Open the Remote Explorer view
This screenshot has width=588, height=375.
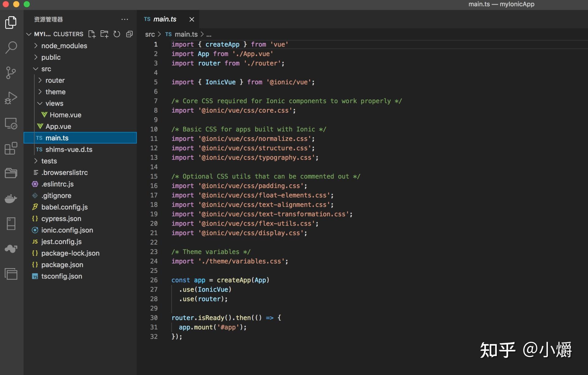11,123
